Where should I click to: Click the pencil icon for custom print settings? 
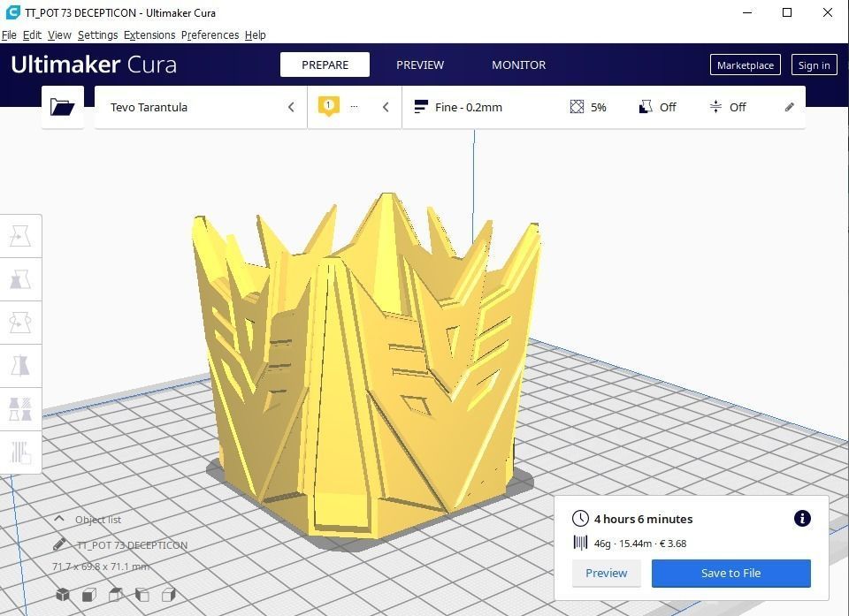pos(790,107)
